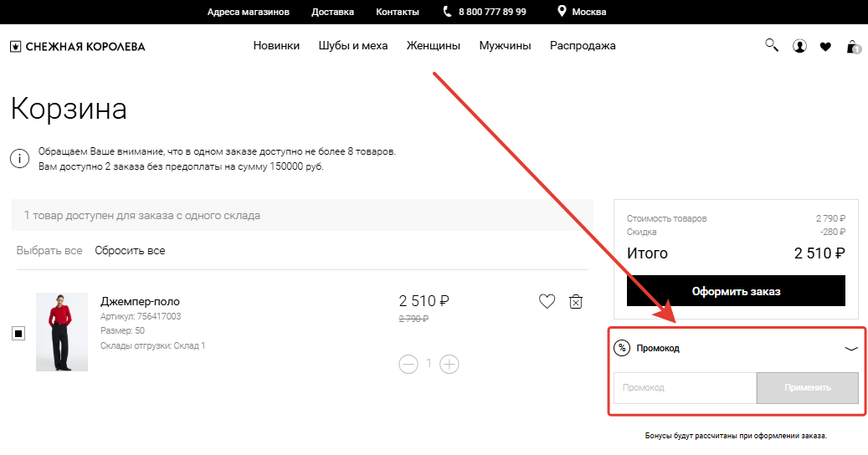Image resolution: width=868 pixels, height=455 pixels.
Task: Open the shopping bag cart icon
Action: click(853, 47)
